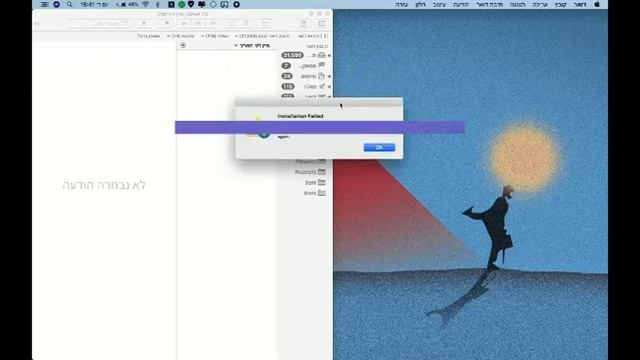This screenshot has width=640, height=360.
Task: Click the Wi-Fi status icon
Action: tap(146, 4)
